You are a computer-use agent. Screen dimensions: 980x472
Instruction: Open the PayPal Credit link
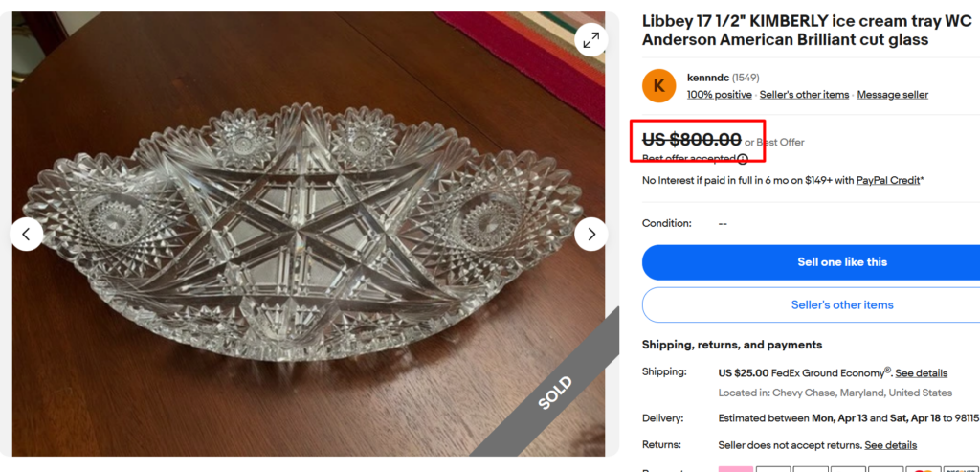click(887, 180)
